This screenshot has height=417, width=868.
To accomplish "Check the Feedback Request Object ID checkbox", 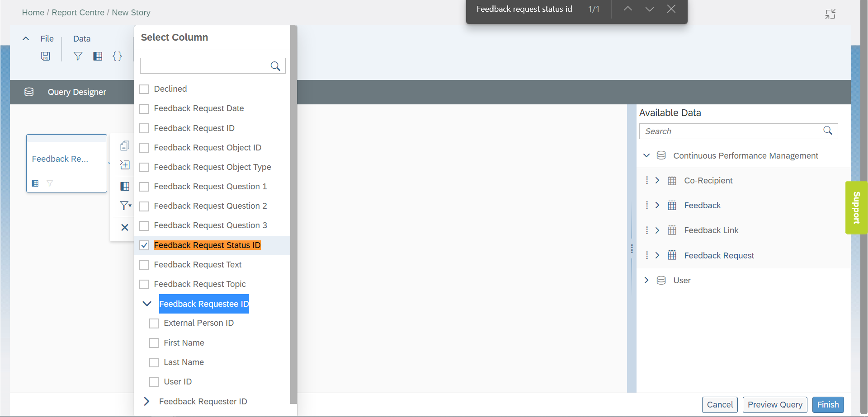I will 144,148.
